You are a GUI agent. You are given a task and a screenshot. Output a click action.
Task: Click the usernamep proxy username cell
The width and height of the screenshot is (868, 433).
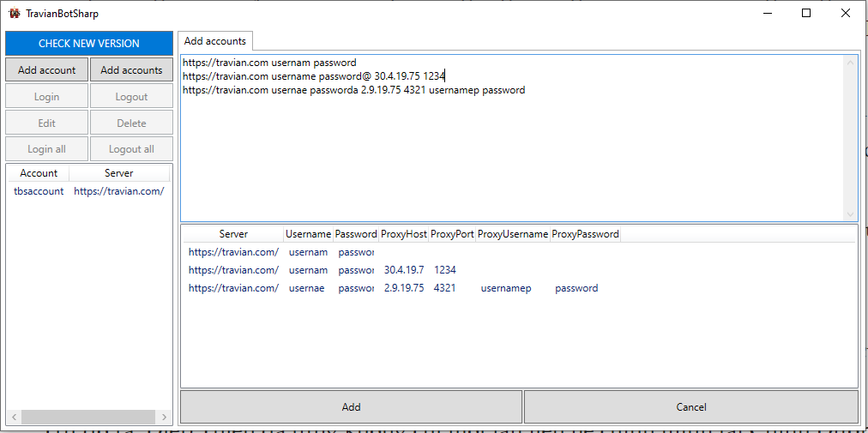point(506,288)
